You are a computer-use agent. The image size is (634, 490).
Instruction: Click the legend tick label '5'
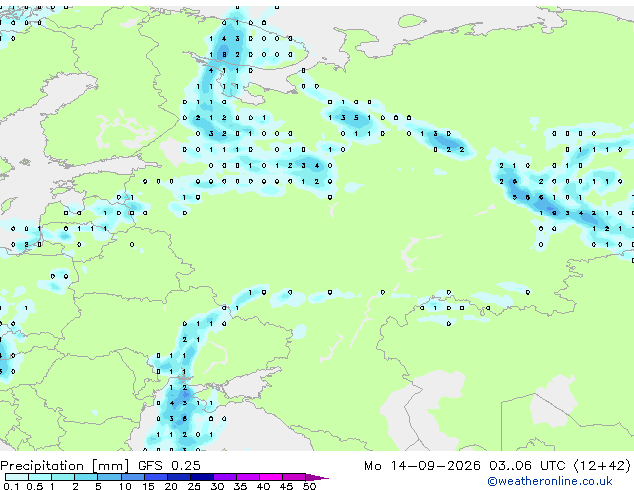click(98, 486)
